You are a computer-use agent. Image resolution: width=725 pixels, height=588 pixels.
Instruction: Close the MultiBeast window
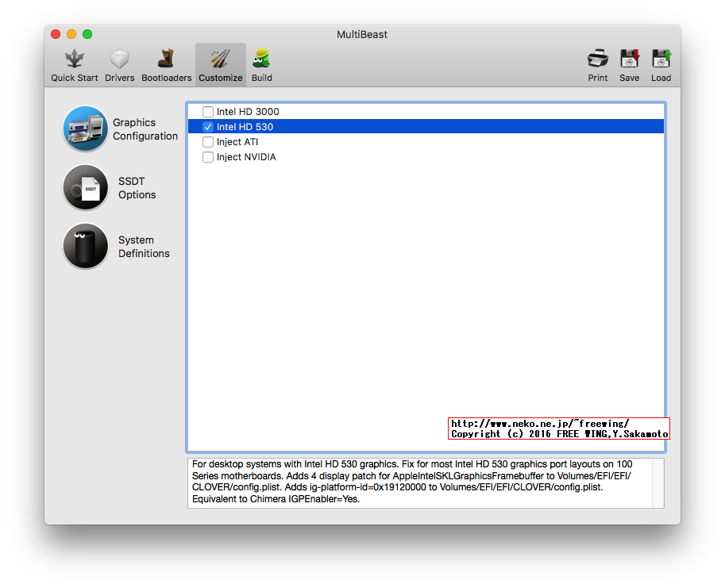pos(56,34)
